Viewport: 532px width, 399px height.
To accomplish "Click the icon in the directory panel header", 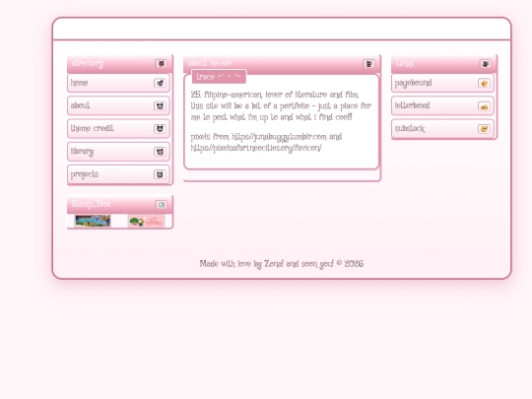I will pos(162,63).
